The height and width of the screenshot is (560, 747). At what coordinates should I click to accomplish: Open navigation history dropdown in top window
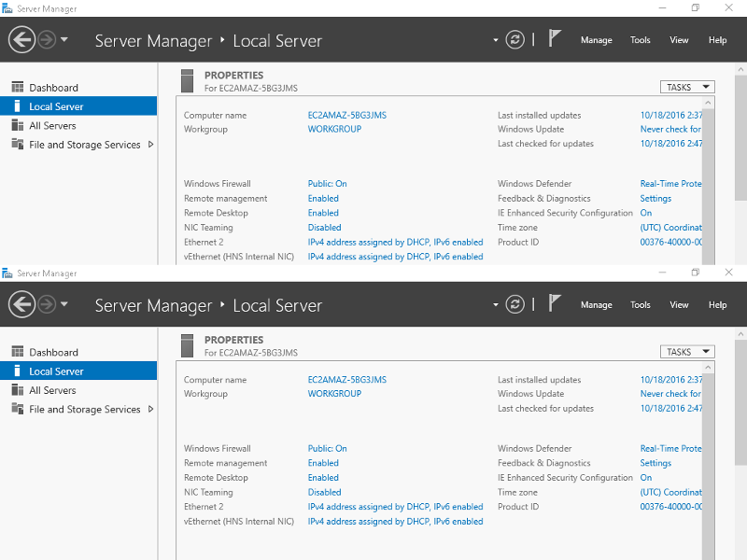(x=64, y=39)
